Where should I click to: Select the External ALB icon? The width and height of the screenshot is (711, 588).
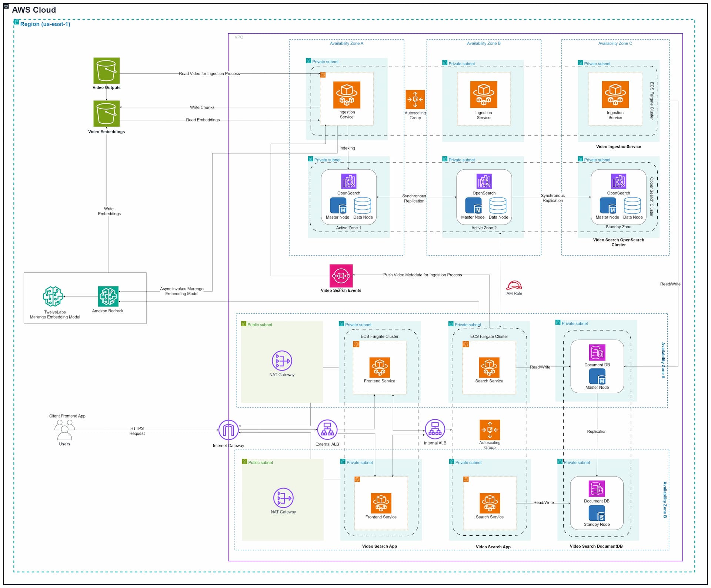point(327,430)
